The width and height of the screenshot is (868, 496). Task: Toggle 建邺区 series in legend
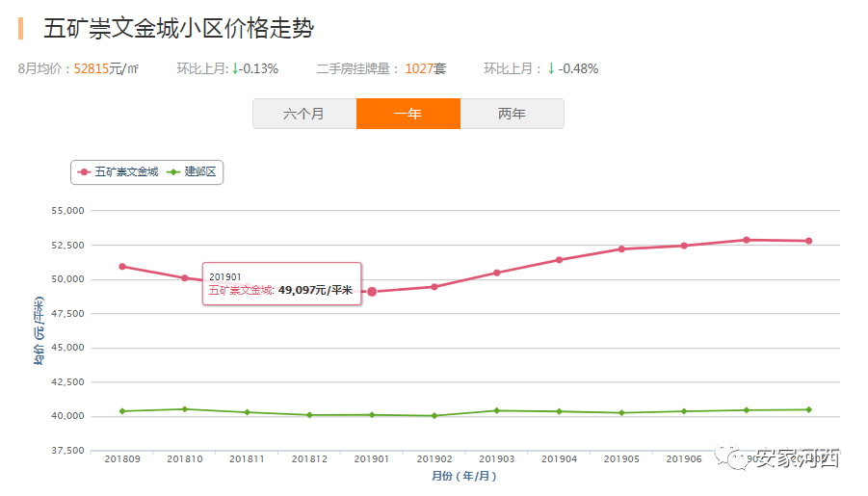(192, 172)
